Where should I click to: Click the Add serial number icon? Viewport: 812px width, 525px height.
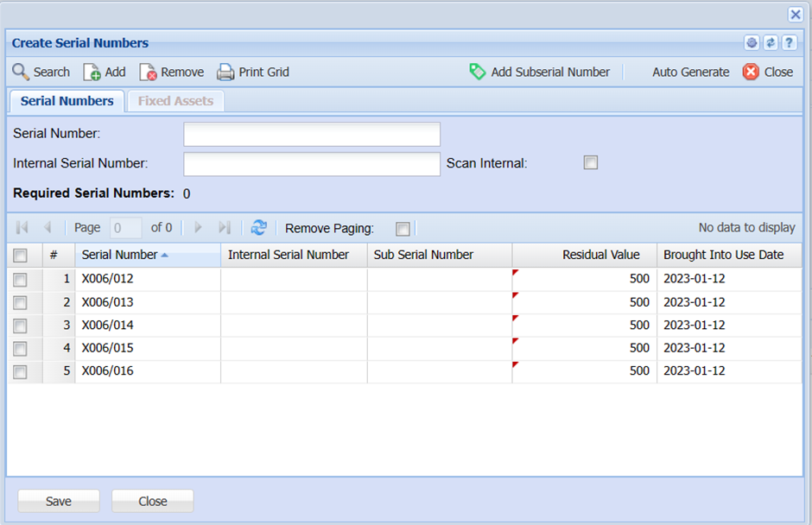92,73
